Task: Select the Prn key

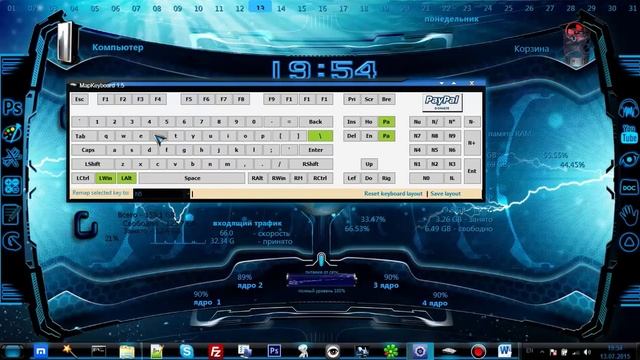Action: tap(351, 99)
